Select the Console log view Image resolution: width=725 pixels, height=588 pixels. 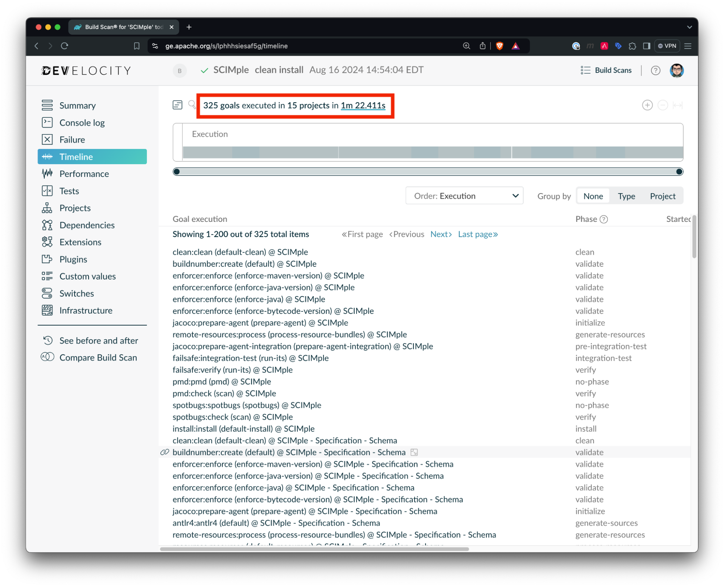pyautogui.click(x=82, y=123)
